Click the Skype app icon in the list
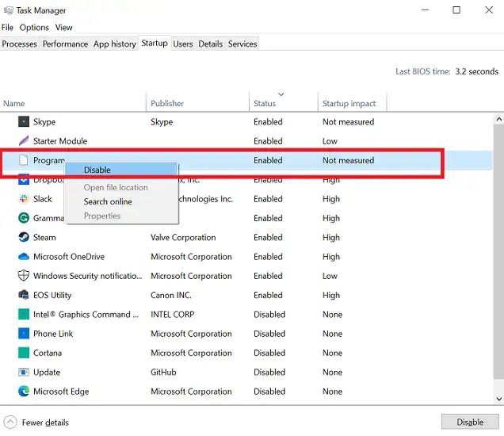The width and height of the screenshot is (504, 436). (24, 122)
